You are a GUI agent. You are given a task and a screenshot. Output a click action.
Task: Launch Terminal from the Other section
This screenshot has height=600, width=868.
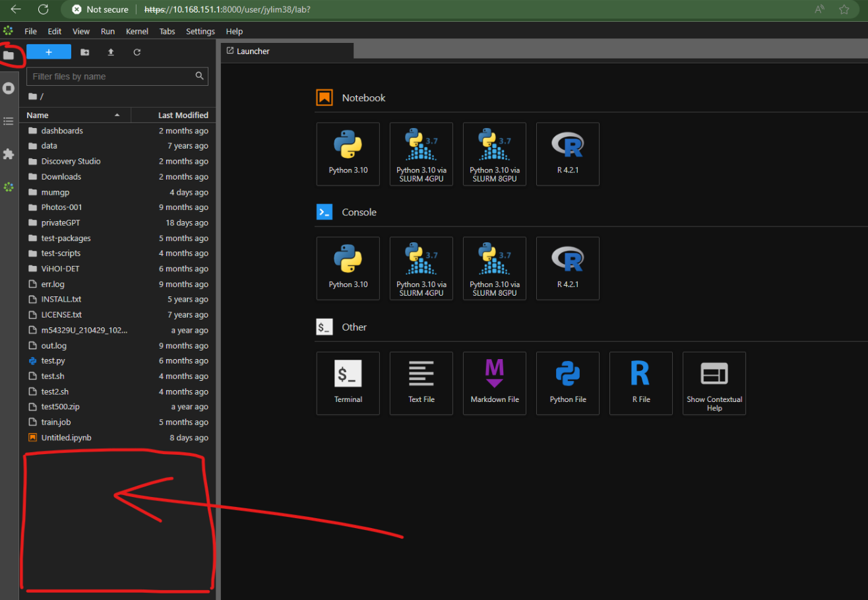348,383
